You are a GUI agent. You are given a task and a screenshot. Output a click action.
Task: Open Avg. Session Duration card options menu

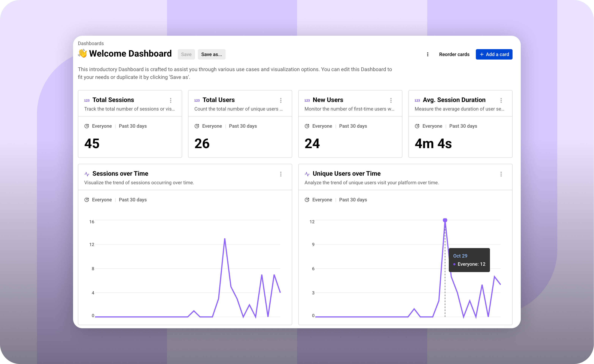click(x=501, y=100)
